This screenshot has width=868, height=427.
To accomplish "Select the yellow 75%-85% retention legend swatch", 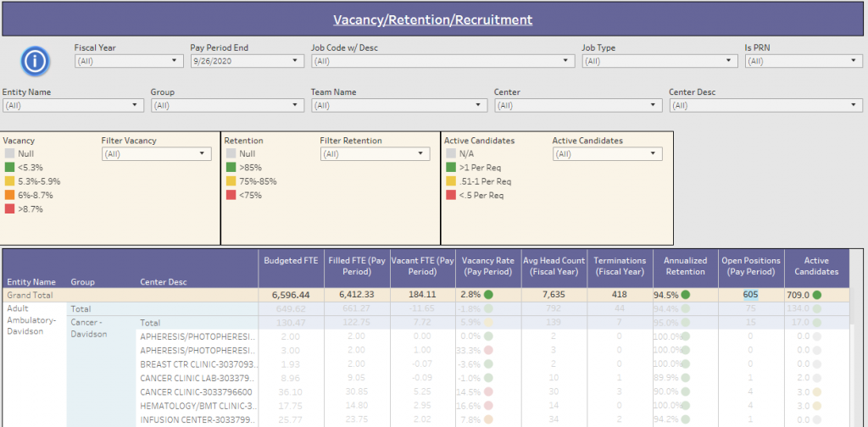I will tap(231, 181).
